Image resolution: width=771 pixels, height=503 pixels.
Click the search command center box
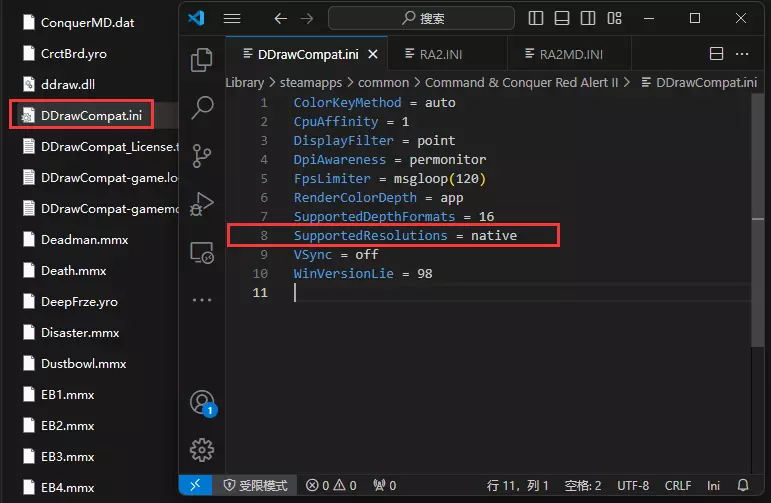(421, 18)
